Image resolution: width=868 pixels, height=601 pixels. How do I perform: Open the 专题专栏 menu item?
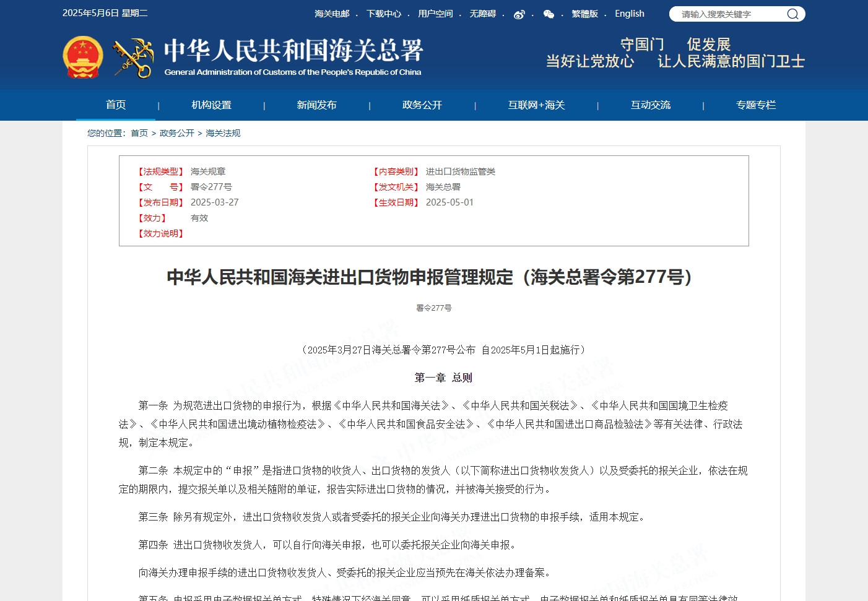pos(755,105)
